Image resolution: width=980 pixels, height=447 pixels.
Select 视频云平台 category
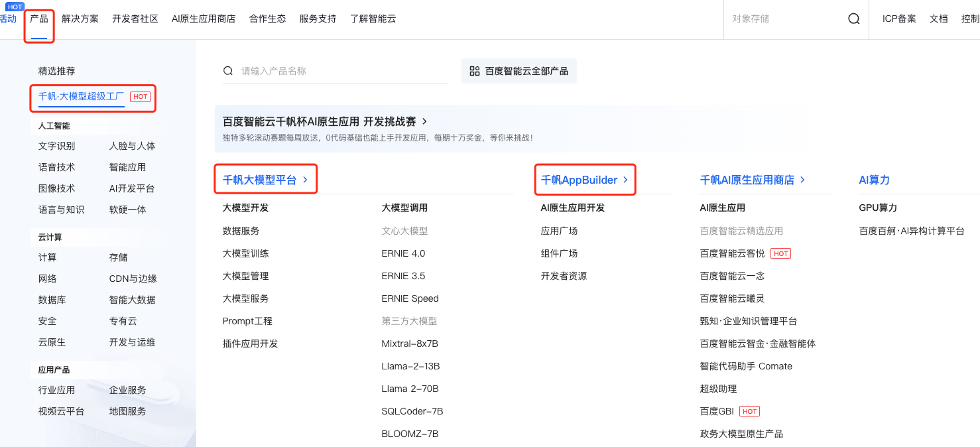pyautogui.click(x=62, y=411)
